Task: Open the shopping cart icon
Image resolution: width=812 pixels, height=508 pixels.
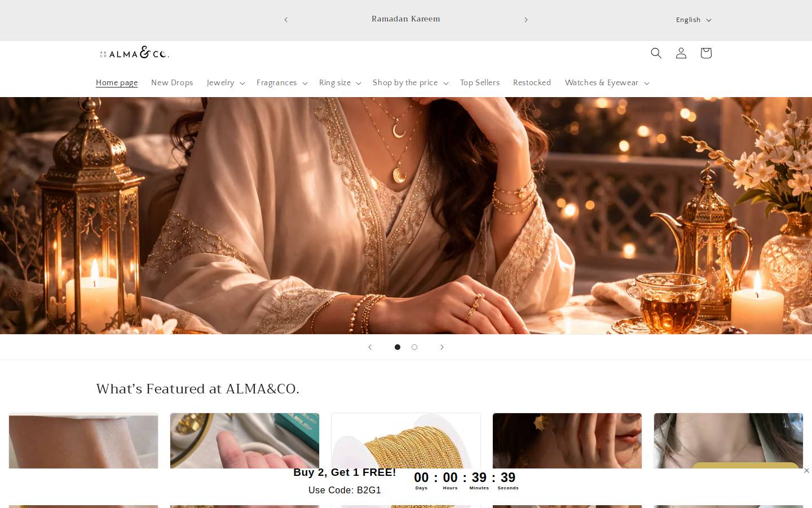Action: click(705, 53)
